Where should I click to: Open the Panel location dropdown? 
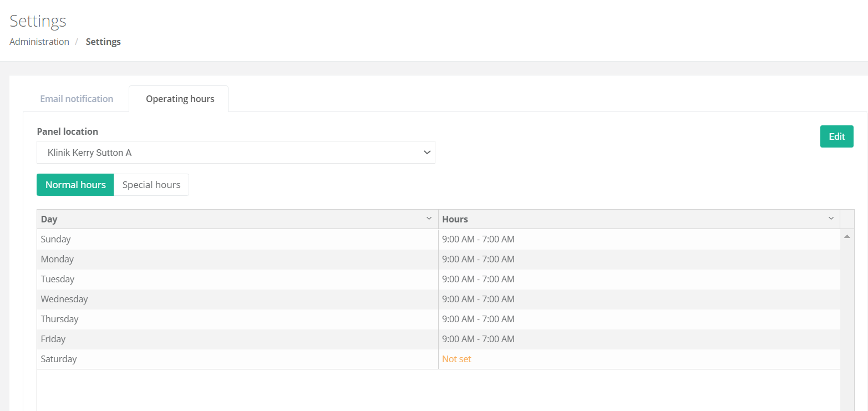(236, 153)
